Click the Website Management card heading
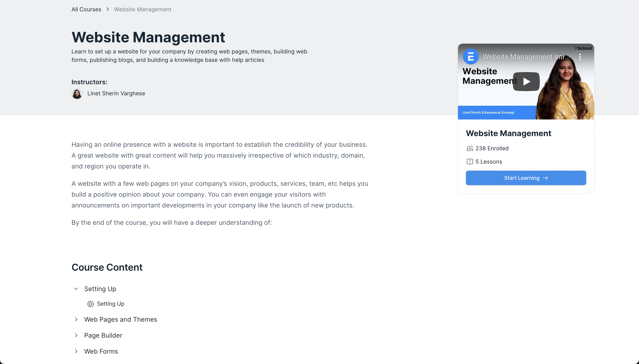The height and width of the screenshot is (364, 639). click(508, 133)
